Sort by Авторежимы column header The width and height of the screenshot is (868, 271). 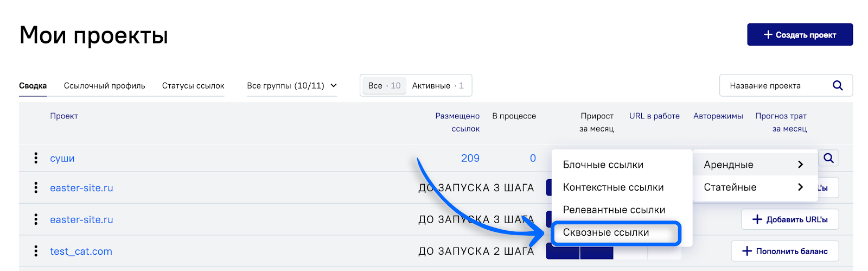click(x=718, y=116)
